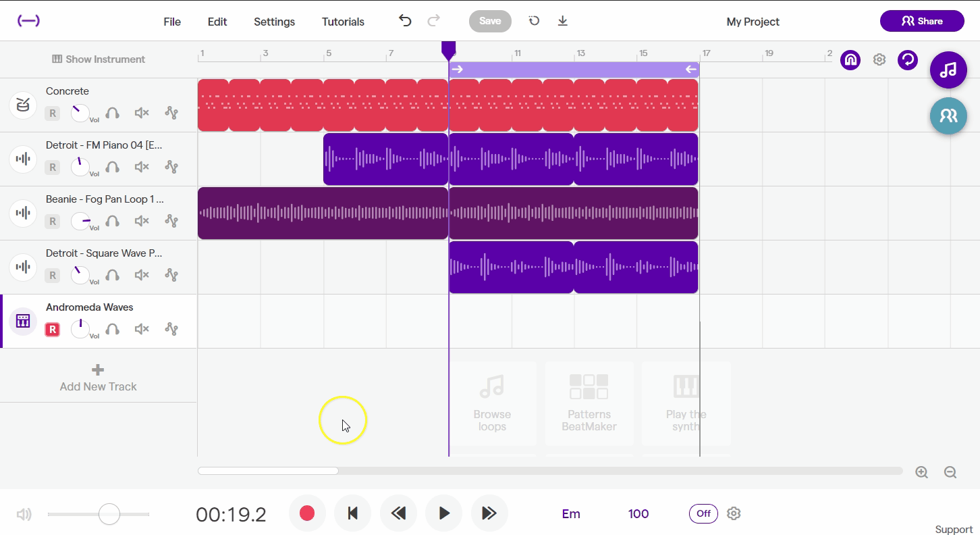This screenshot has width=980, height=535.
Task: Open the key signature Em selector
Action: click(x=571, y=513)
